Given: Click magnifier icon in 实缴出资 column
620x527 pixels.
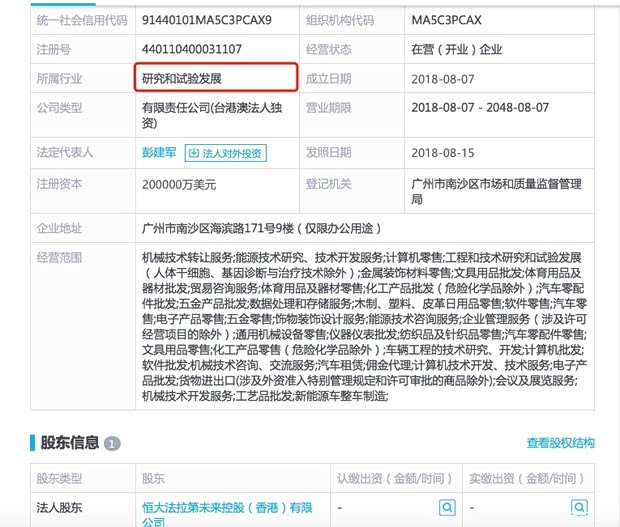Looking at the screenshot, I should [579, 507].
